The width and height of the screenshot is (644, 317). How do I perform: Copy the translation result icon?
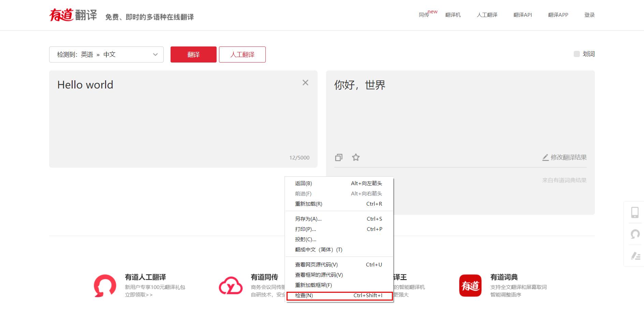click(339, 157)
